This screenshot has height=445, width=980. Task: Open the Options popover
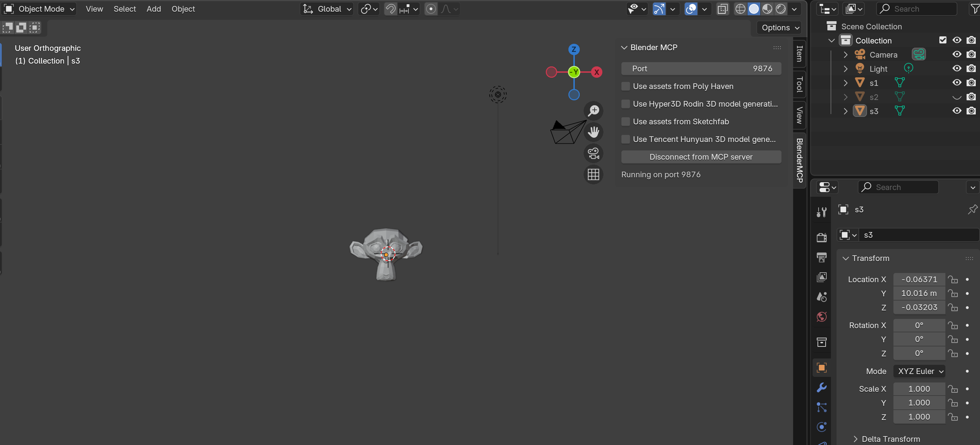click(779, 28)
